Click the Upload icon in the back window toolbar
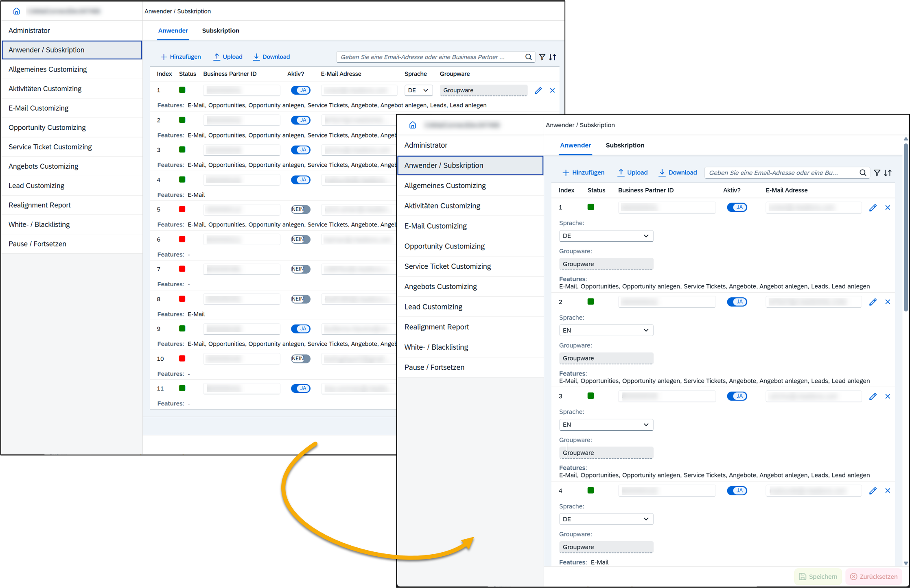The width and height of the screenshot is (910, 588). (x=217, y=57)
